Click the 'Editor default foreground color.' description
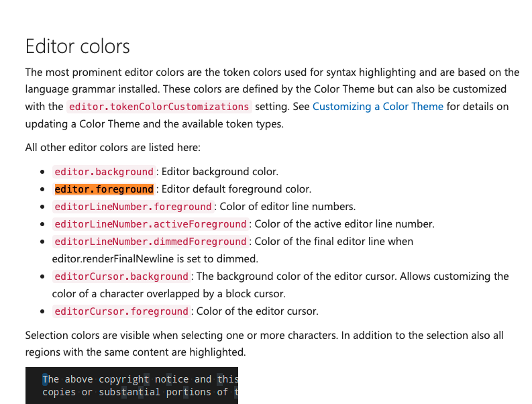This screenshot has height=404, width=532. coord(236,189)
